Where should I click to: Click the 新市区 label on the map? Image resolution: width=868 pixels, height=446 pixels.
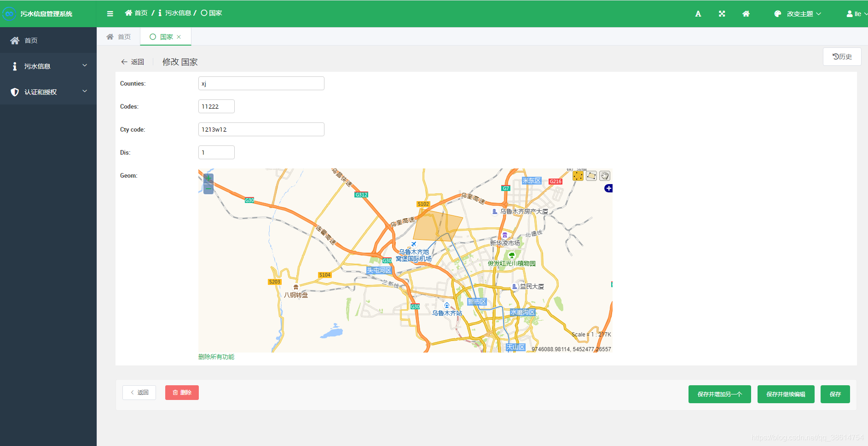(477, 301)
